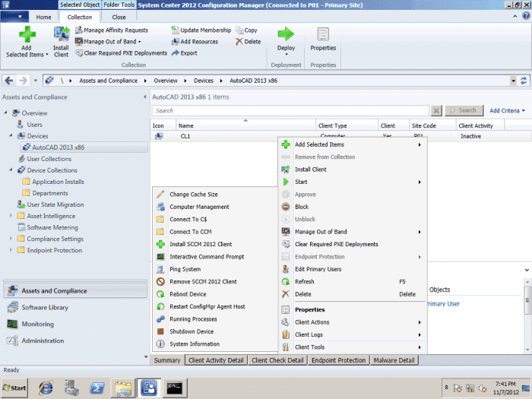This screenshot has height=399, width=532.
Task: Expand Client Actions submenu
Action: (352, 322)
